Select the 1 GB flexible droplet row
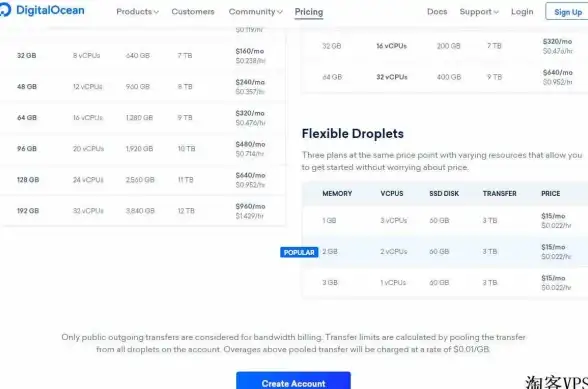 coord(445,221)
